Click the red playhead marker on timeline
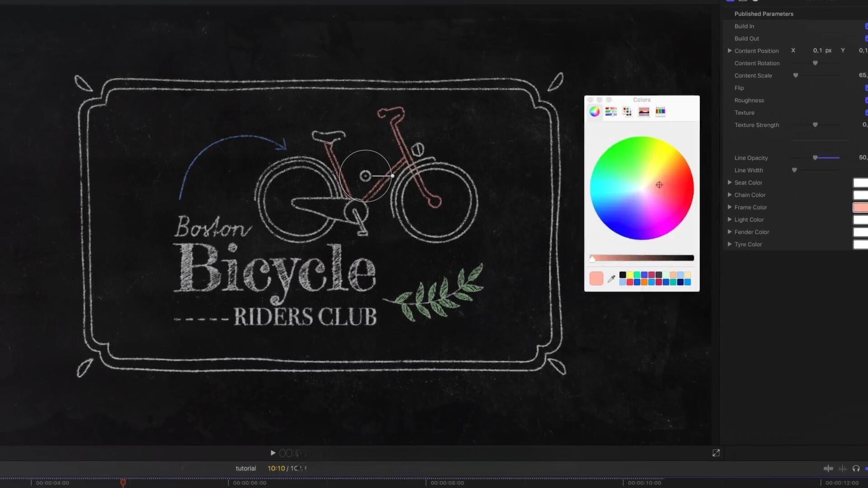 point(123,483)
